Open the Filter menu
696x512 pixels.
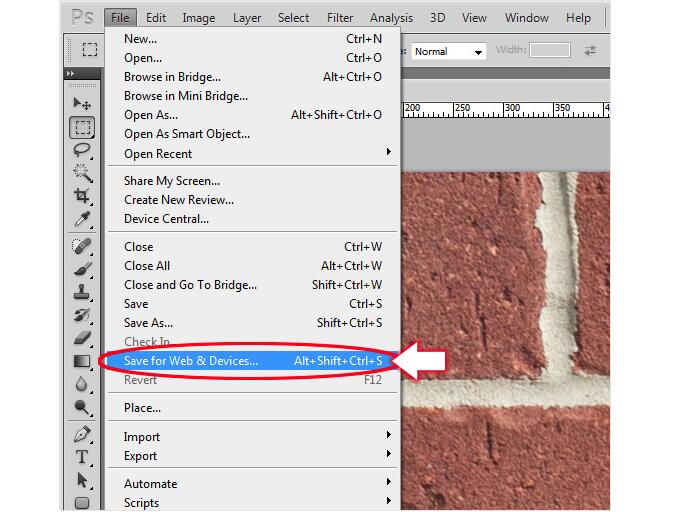(340, 18)
